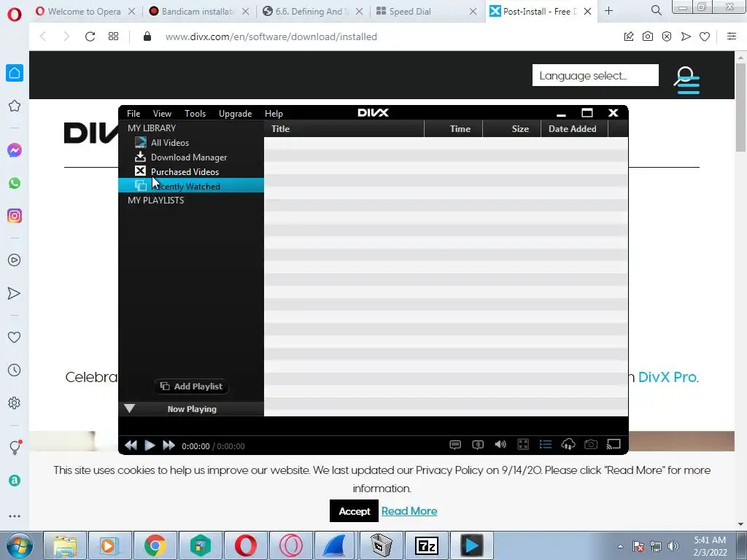
Task: Open the Read More privacy link
Action: click(x=409, y=511)
